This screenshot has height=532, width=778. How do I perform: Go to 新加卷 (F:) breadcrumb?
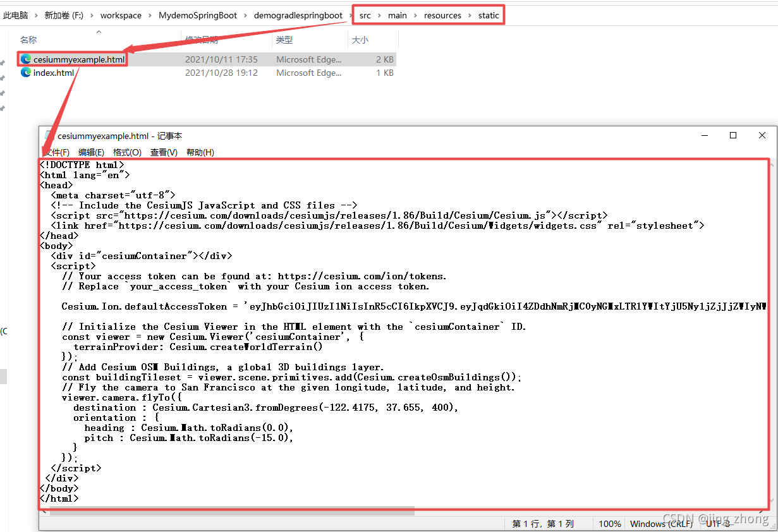click(64, 15)
